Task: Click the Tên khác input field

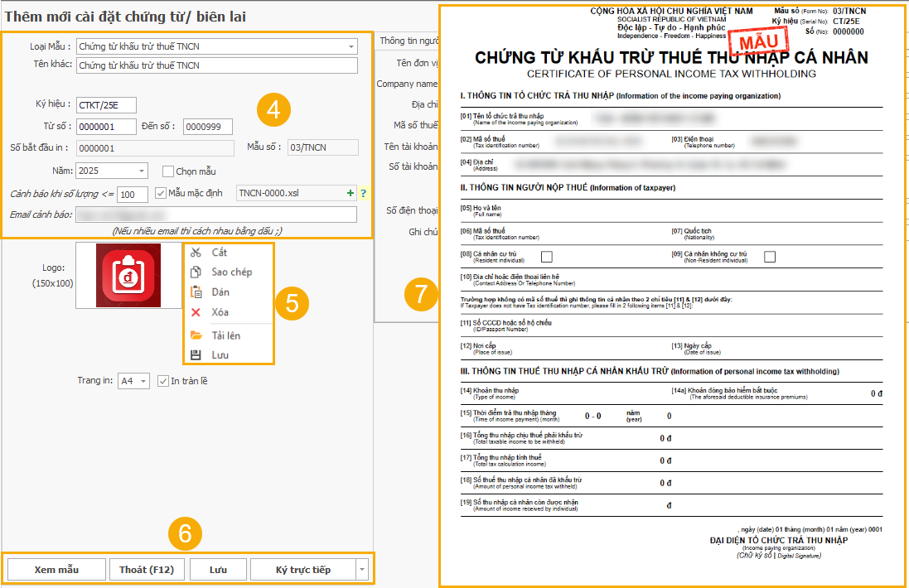Action: coord(217,65)
